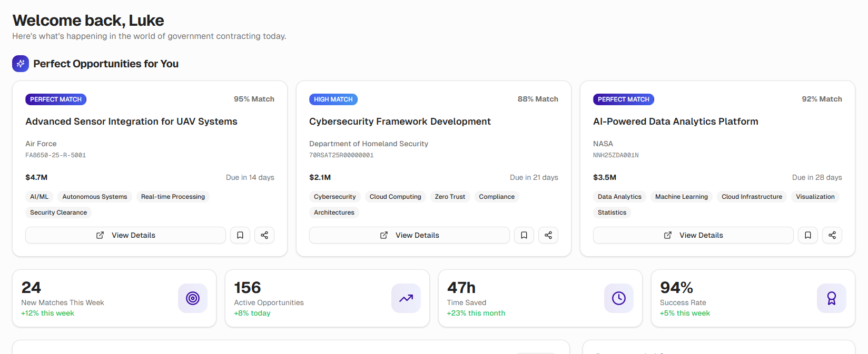The width and height of the screenshot is (868, 354).
Task: Click the 95% Match score
Action: [x=254, y=99]
